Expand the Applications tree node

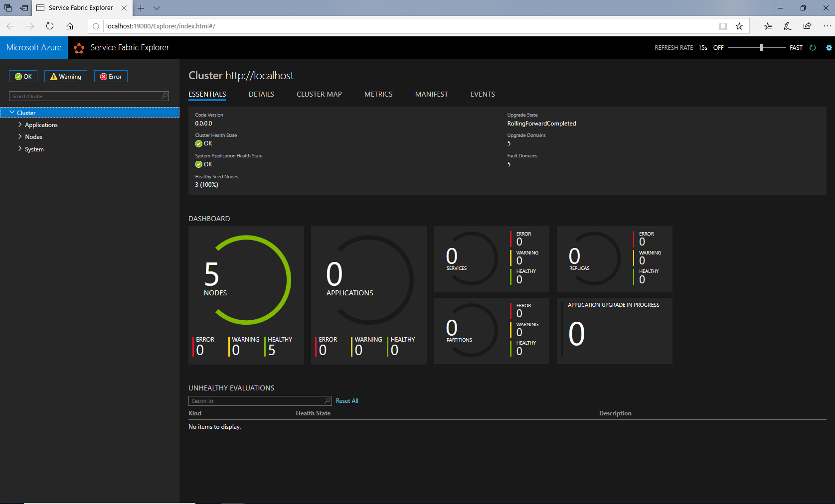coord(20,125)
